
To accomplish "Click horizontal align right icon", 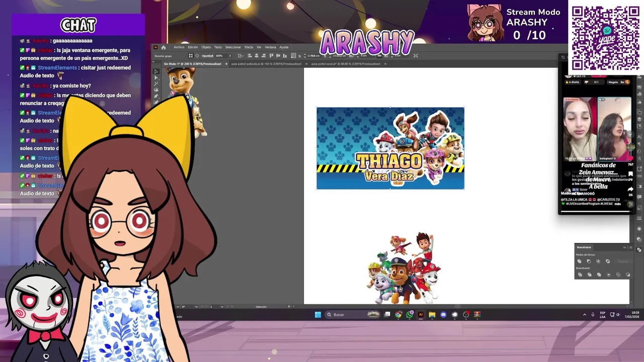I will point(263,56).
